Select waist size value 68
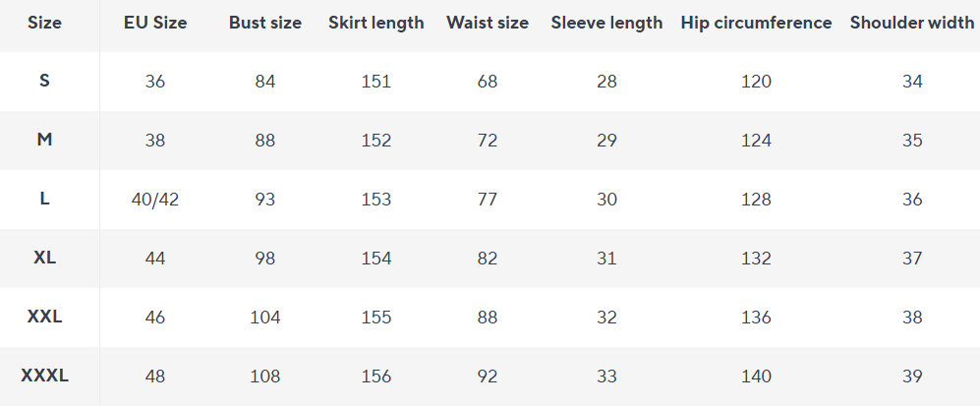Screen dimensions: 980x406 (x=488, y=82)
